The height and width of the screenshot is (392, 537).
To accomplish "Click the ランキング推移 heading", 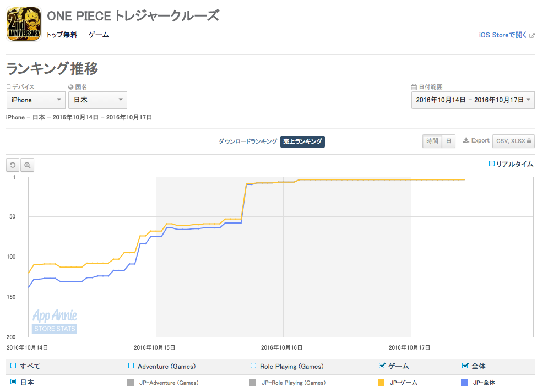I will pyautogui.click(x=52, y=68).
